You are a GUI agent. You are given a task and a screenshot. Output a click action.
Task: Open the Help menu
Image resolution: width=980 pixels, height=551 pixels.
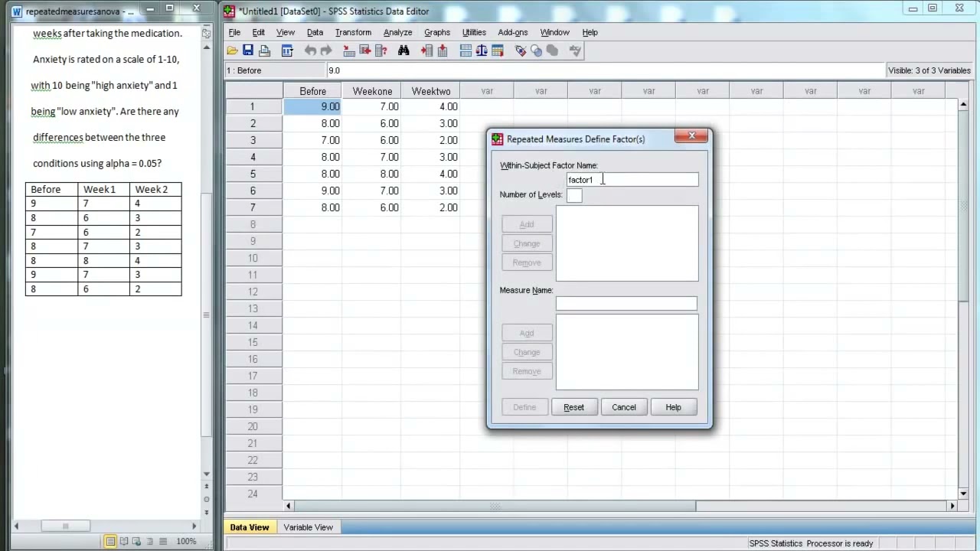590,32
